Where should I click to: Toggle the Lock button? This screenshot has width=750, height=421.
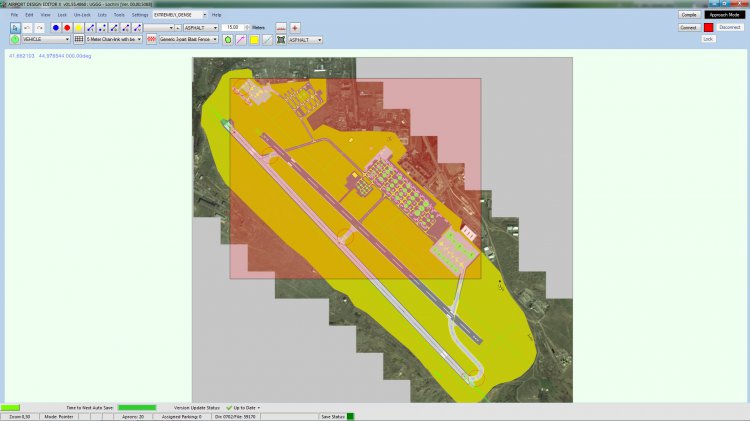[x=708, y=39]
